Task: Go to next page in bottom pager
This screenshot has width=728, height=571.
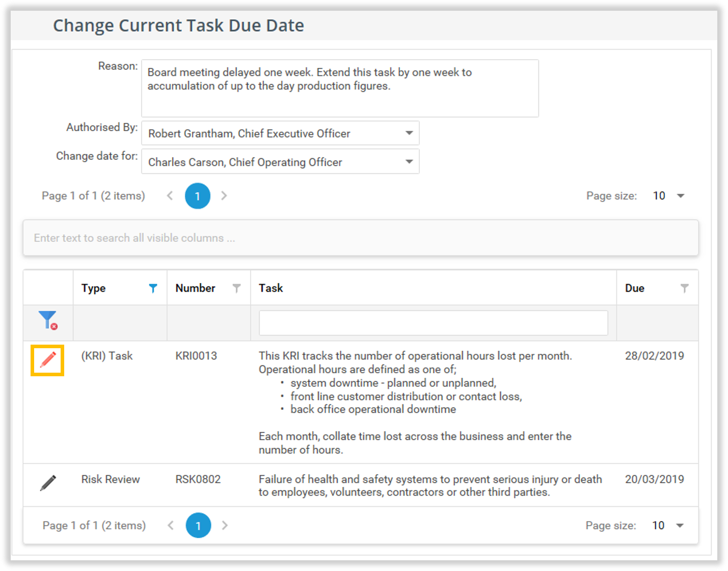Action: (x=225, y=525)
